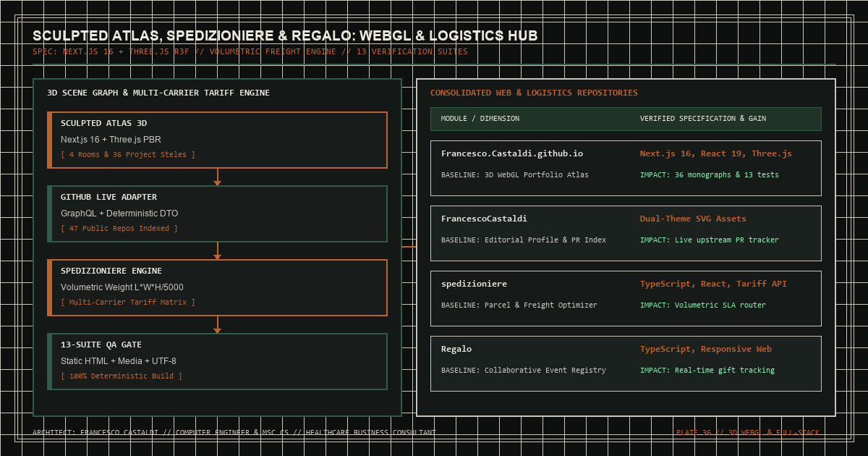868x456 pixels.
Task: Click 'BASELINE: Collaborative Event Registry'
Action: 524,371
